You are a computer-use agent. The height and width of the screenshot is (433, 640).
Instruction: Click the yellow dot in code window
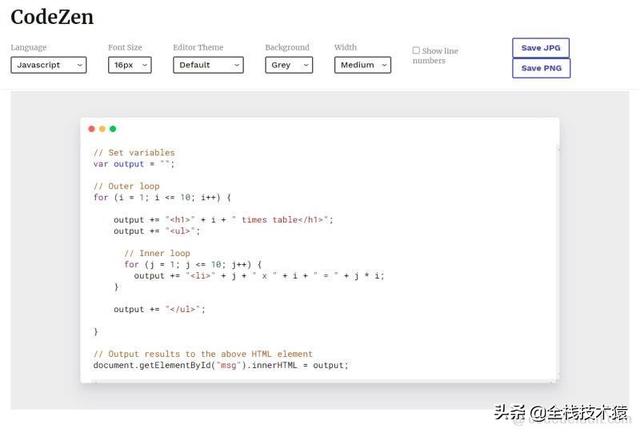point(102,129)
